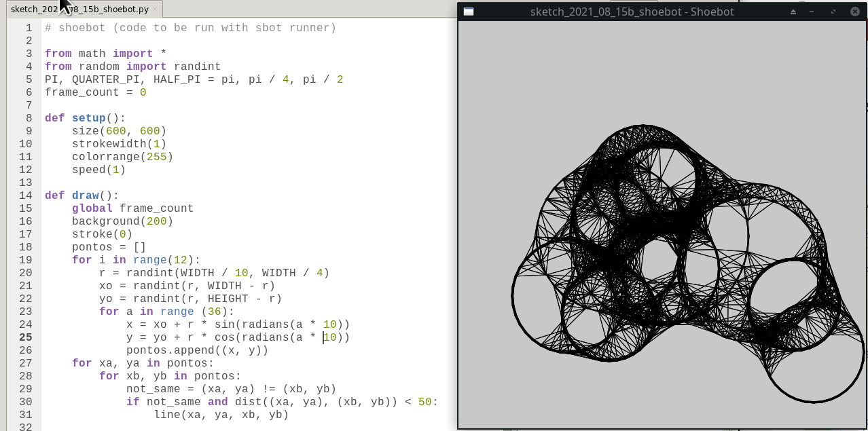Click the 'PI, QUARTER_PI, HALF_PI' assignment line
Image resolution: width=868 pixels, height=431 pixels.
pos(194,79)
